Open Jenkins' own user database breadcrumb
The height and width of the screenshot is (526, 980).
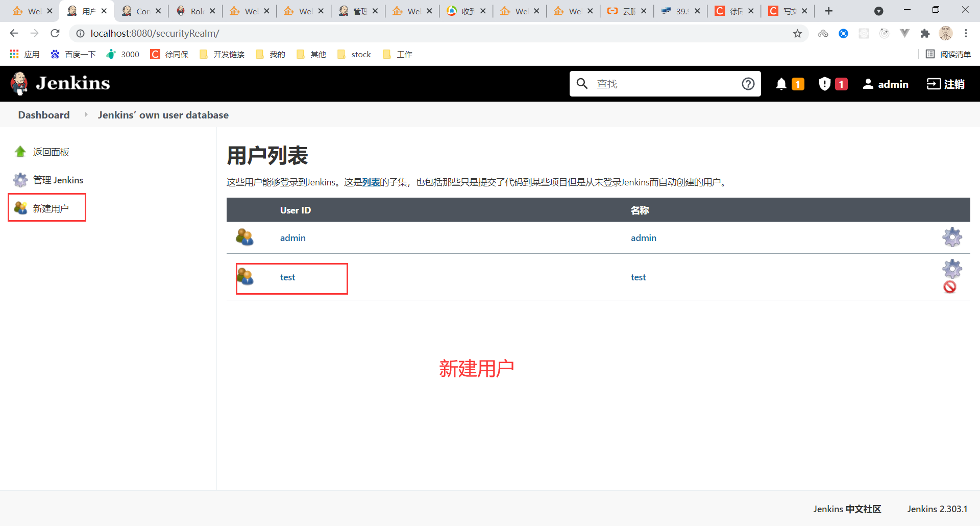(163, 115)
